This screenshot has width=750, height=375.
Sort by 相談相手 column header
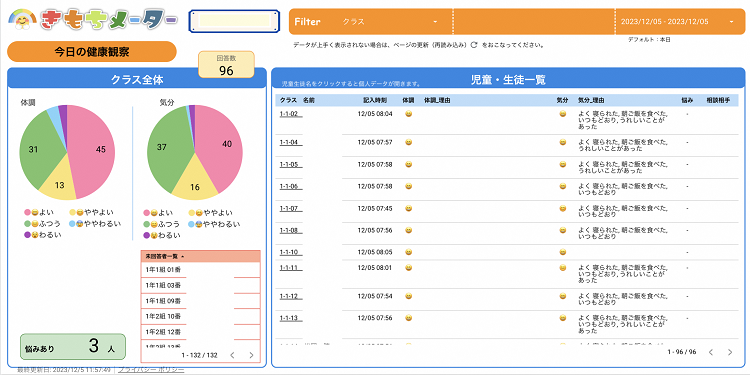(x=718, y=100)
